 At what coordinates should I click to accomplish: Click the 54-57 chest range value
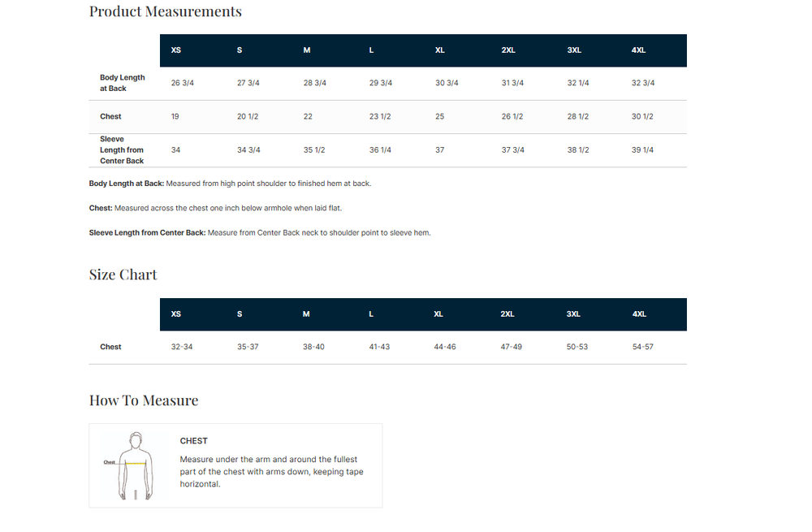click(x=642, y=347)
